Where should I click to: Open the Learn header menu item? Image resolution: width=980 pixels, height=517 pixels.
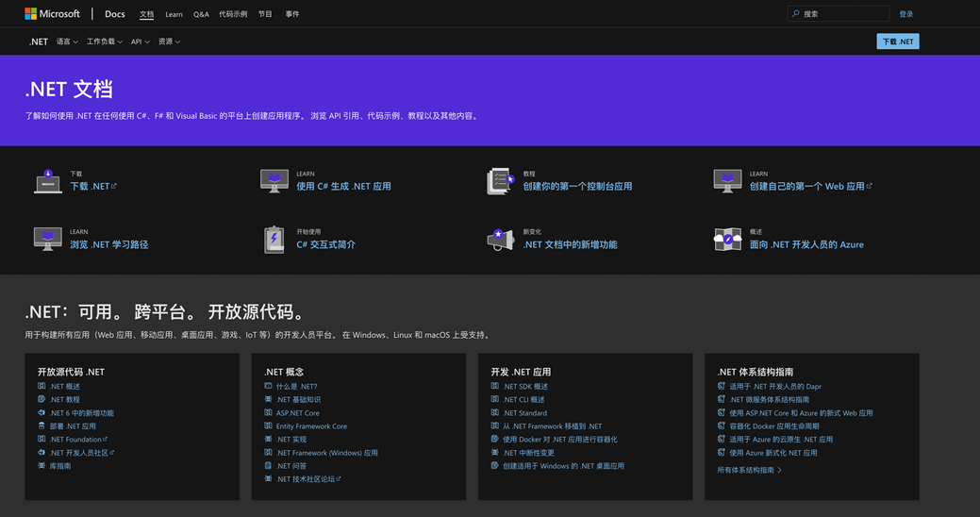click(x=174, y=14)
